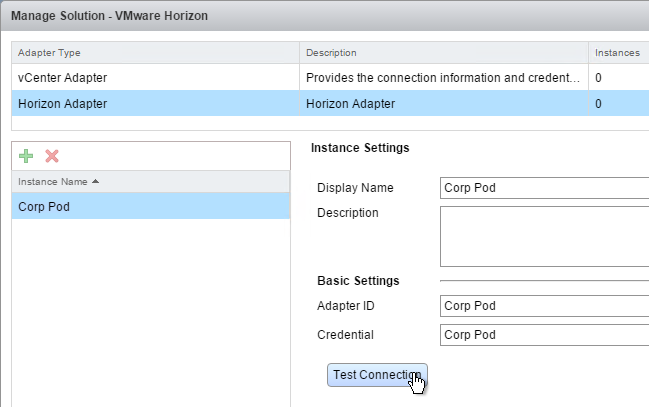Click the Credential label
Viewport: 649px width, 407px height.
345,335
